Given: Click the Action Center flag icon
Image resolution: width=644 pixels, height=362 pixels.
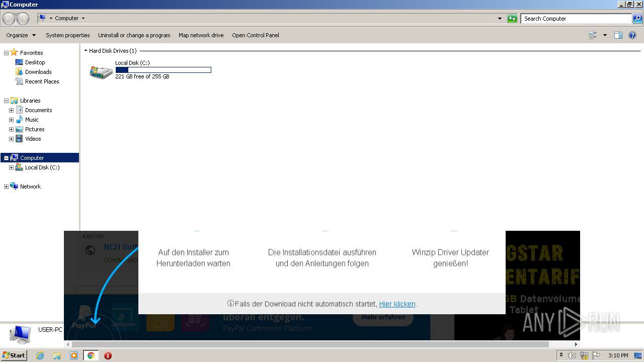Looking at the screenshot, I should (596, 355).
